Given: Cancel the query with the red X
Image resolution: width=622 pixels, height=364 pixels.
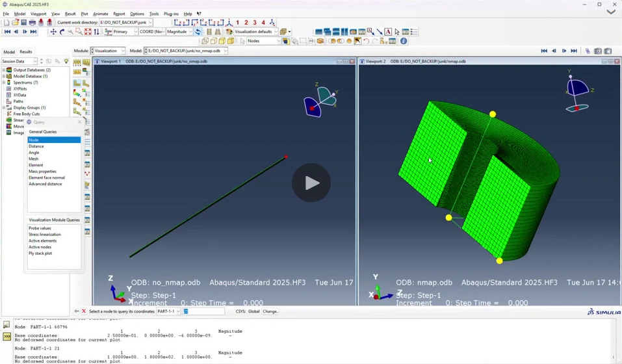Looking at the screenshot, I should point(84,311).
